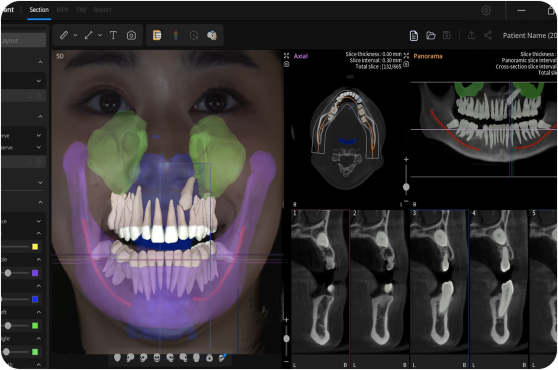
Task: Collapse the purple swatch section chevron
Action: coord(39,259)
